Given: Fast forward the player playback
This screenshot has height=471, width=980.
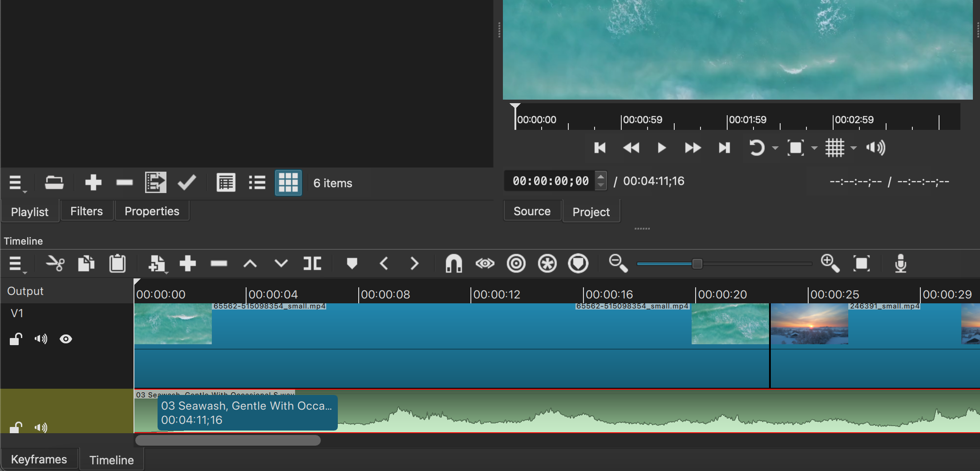Looking at the screenshot, I should tap(693, 148).
